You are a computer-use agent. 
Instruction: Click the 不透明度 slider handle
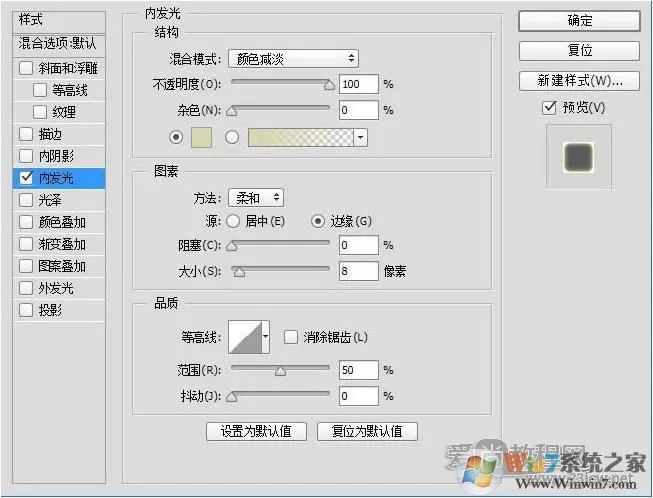[329, 85]
